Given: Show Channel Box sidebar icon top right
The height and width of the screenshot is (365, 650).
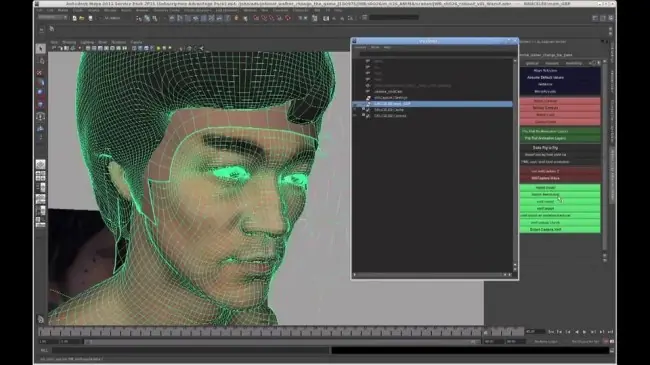Looking at the screenshot, I should (611, 18).
